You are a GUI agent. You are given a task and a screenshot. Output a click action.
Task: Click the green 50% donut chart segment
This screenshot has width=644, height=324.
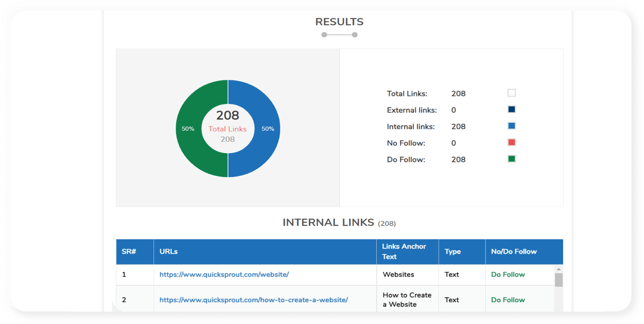(188, 129)
